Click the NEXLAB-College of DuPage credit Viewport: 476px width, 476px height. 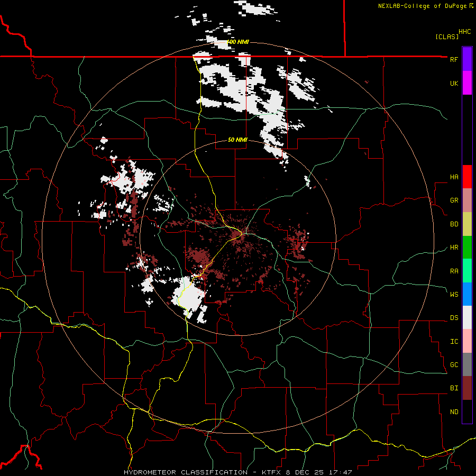coord(426,6)
